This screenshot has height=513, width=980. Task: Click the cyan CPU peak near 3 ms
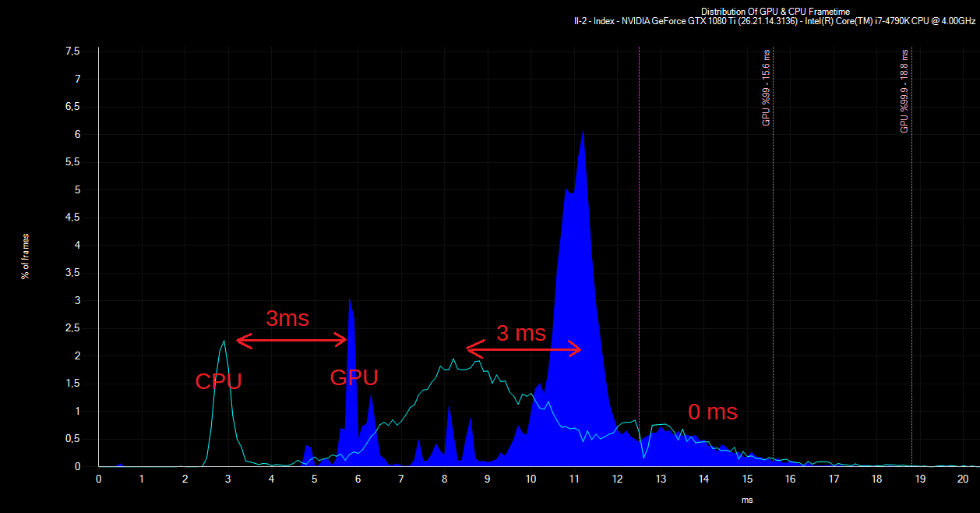tap(224, 341)
